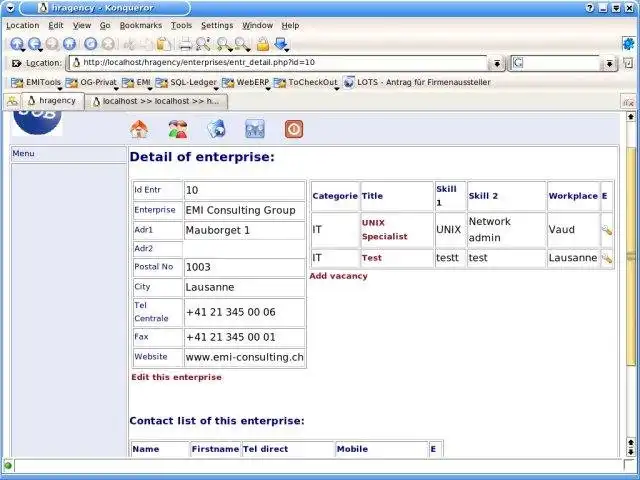Expand the location URL history dropdown

[497, 64]
